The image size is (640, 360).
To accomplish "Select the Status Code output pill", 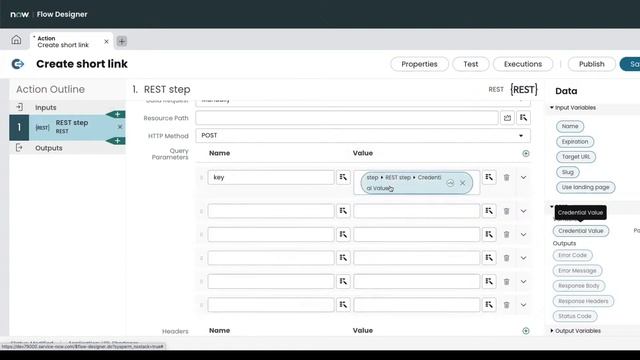I will pyautogui.click(x=575, y=316).
